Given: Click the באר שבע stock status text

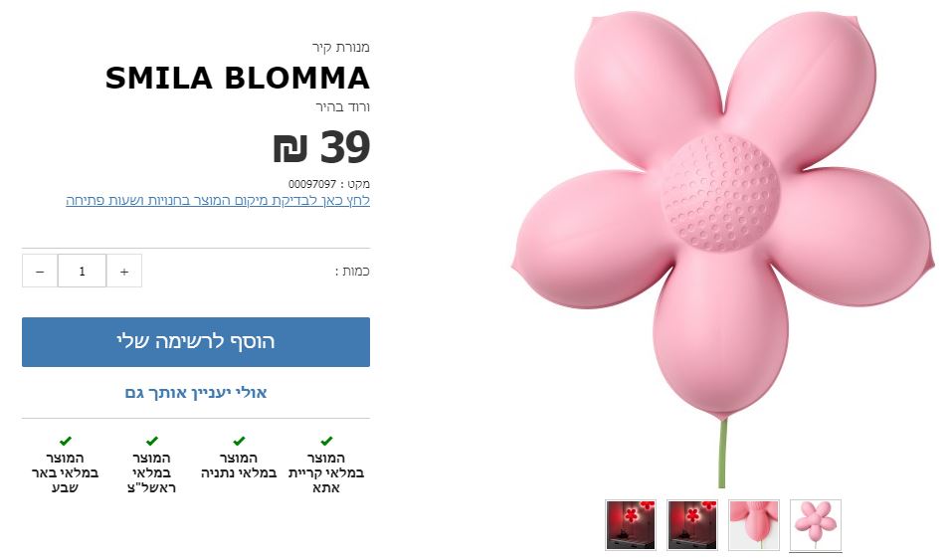Looking at the screenshot, I should pyautogui.click(x=65, y=472).
